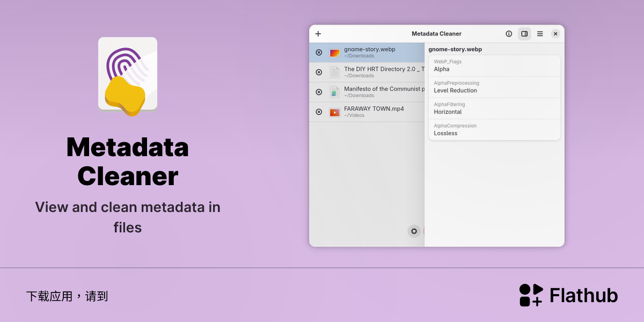Remove The DIY HRT Directory file
Screen dimensions: 644x322
pos(319,72)
